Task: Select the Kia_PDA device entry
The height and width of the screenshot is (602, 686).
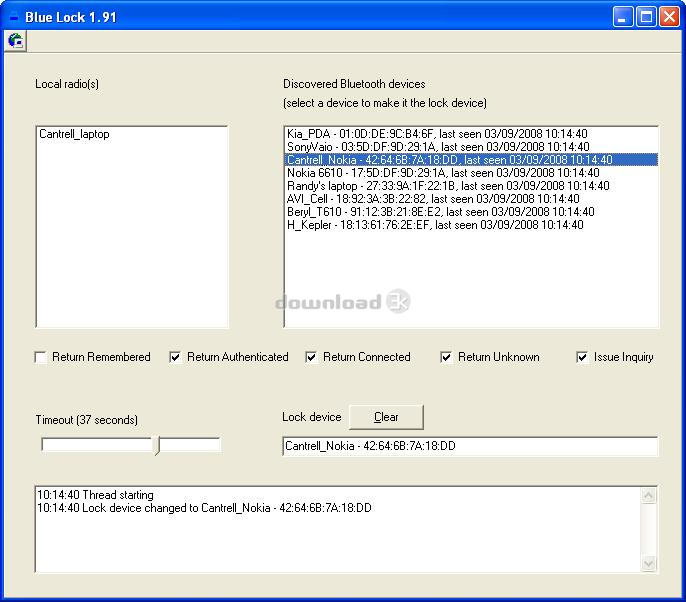Action: [x=436, y=134]
